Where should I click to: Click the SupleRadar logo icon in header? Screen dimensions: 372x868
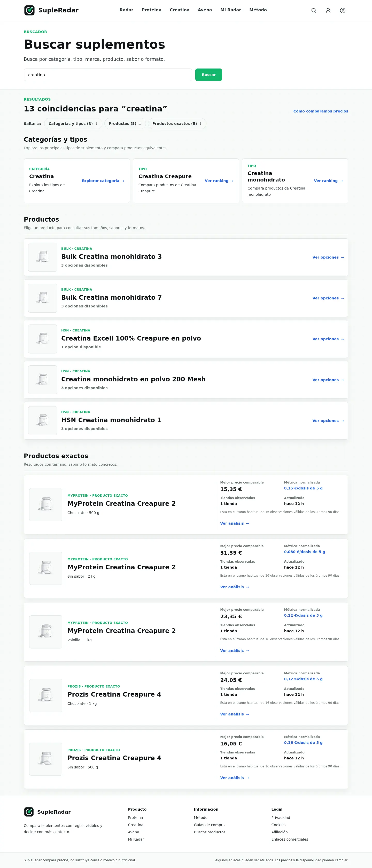(x=29, y=10)
